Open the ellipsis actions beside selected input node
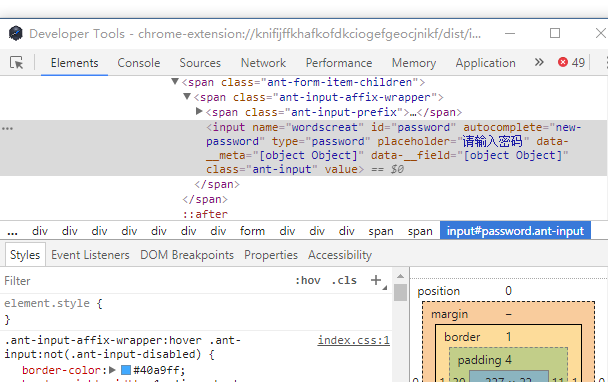Screen dimensions: 608x382 (x=7, y=128)
